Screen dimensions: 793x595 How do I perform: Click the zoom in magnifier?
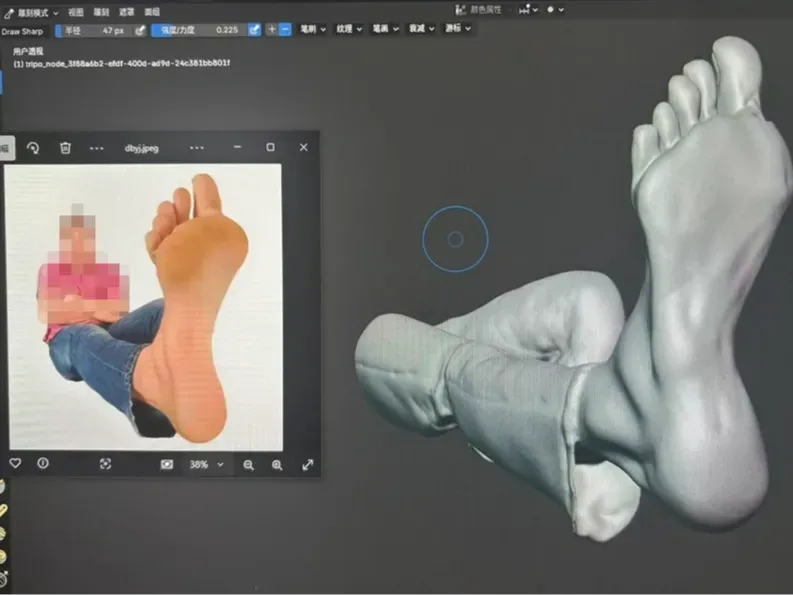pos(277,465)
